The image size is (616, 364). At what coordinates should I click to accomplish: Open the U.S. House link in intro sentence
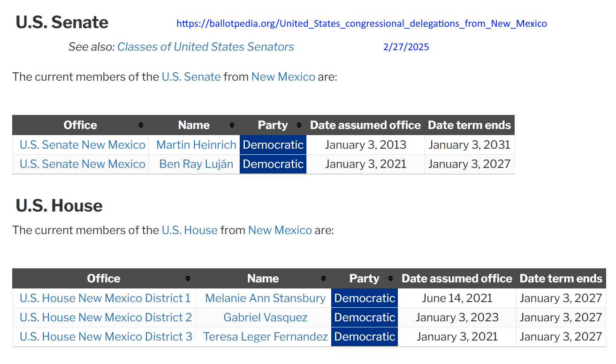[x=190, y=230]
